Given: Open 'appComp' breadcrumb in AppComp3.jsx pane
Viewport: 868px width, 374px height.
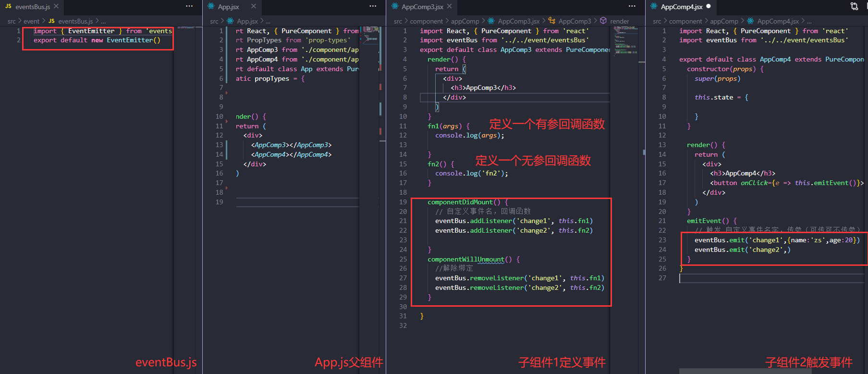Looking at the screenshot, I should coord(465,22).
